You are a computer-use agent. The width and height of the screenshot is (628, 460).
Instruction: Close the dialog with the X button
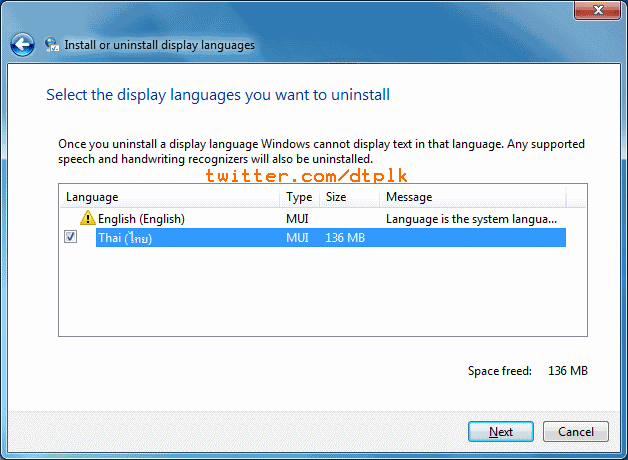[x=598, y=10]
